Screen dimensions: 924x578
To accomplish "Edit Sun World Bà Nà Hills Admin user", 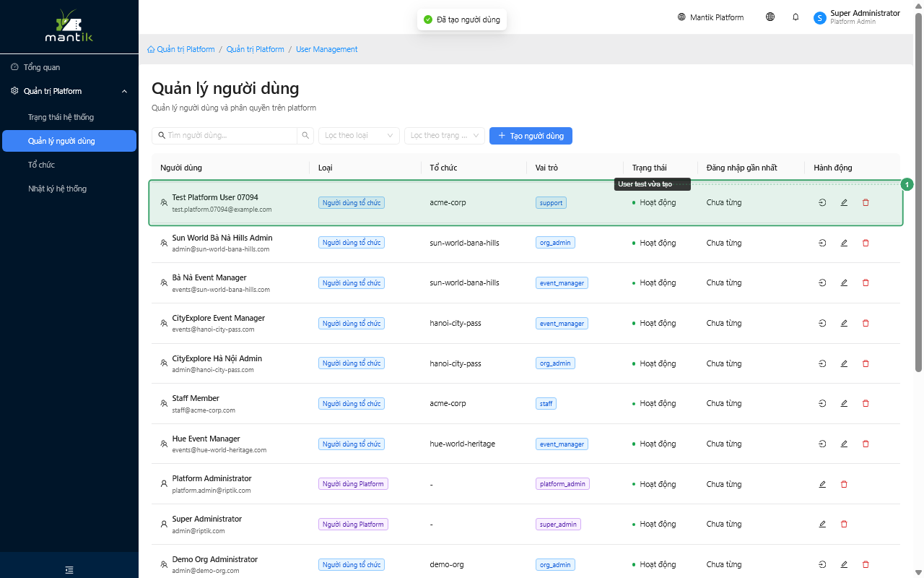I will (844, 243).
